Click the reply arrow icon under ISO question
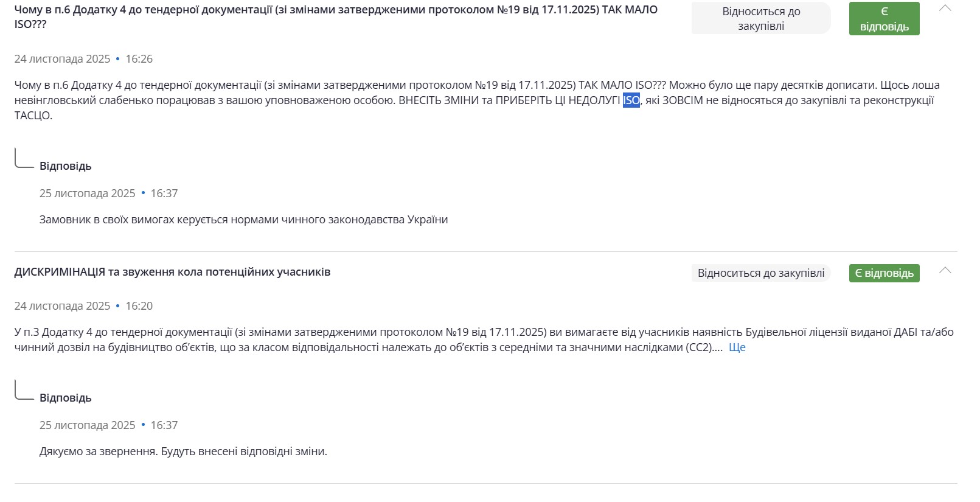 tap(24, 159)
